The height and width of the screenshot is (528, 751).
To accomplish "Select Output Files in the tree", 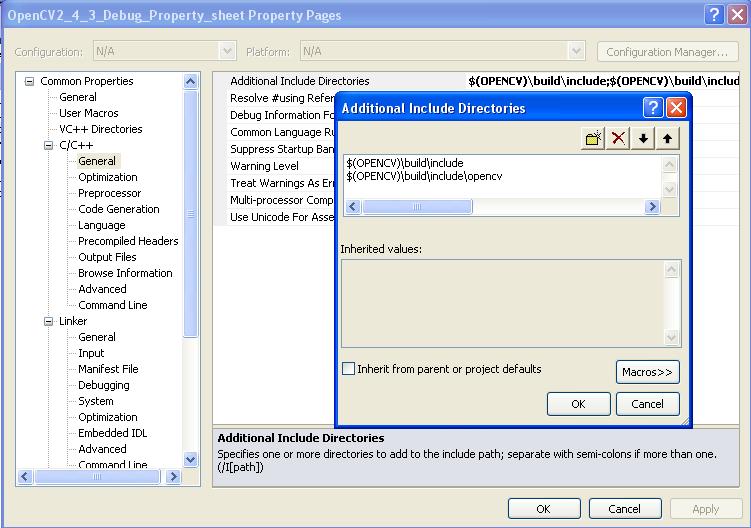I will point(107,257).
